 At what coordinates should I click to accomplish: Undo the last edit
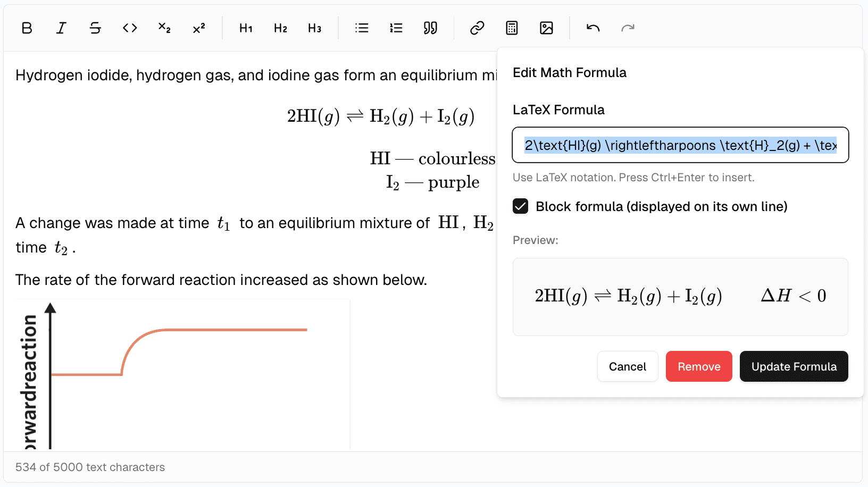[x=592, y=28]
